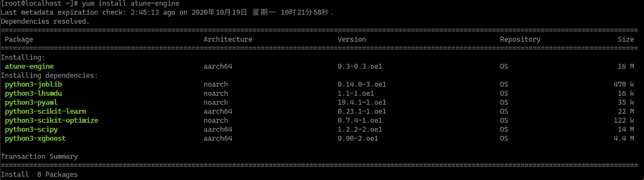Viewport: 644px width, 180px height.
Task: Click the Installing dependencies label
Action: tap(49, 75)
